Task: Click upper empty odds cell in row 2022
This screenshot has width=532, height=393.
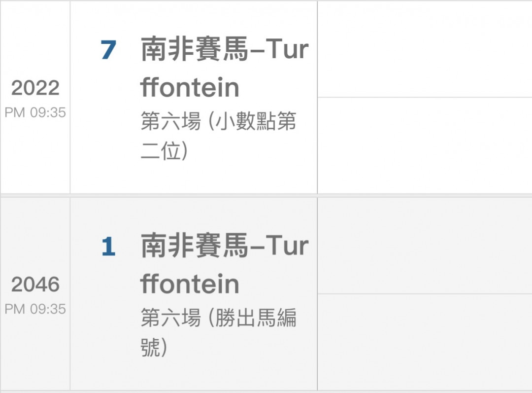Action: [425, 49]
